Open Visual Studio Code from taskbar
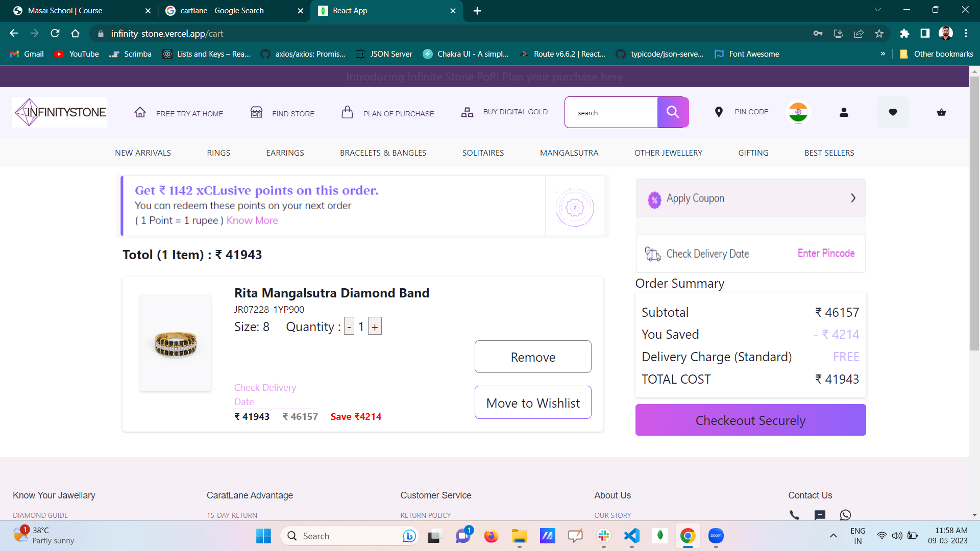980x551 pixels. point(632,536)
